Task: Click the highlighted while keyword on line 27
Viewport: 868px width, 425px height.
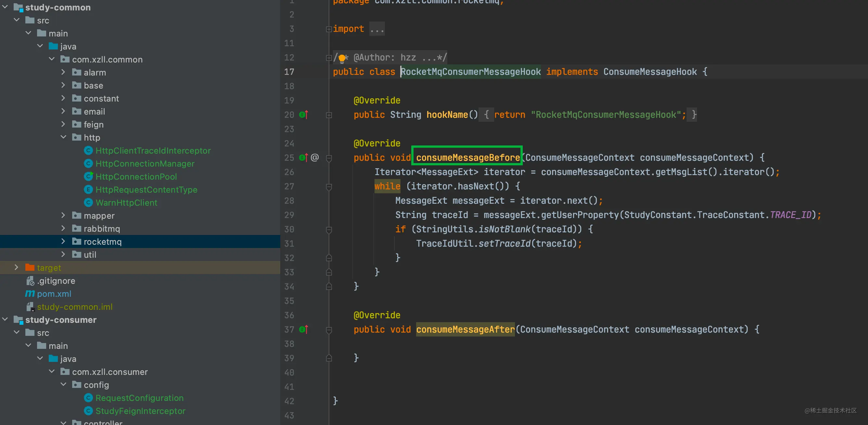Action: 387,186
